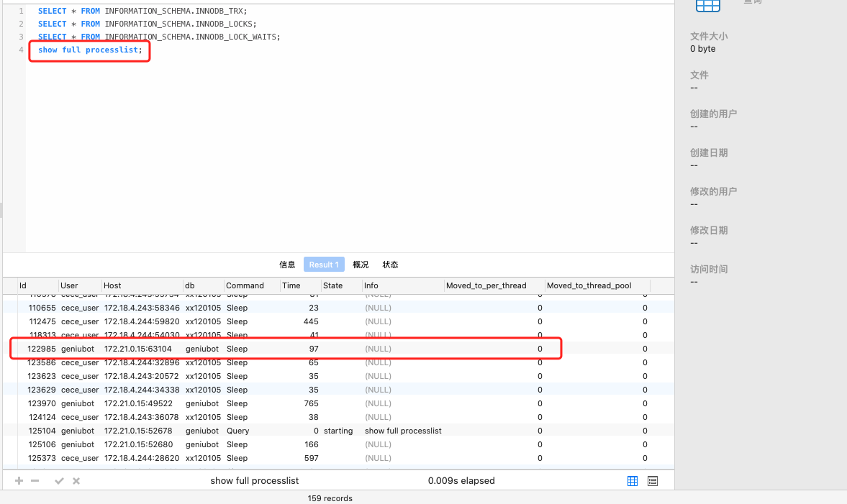Open the 概况 tab

[361, 265]
